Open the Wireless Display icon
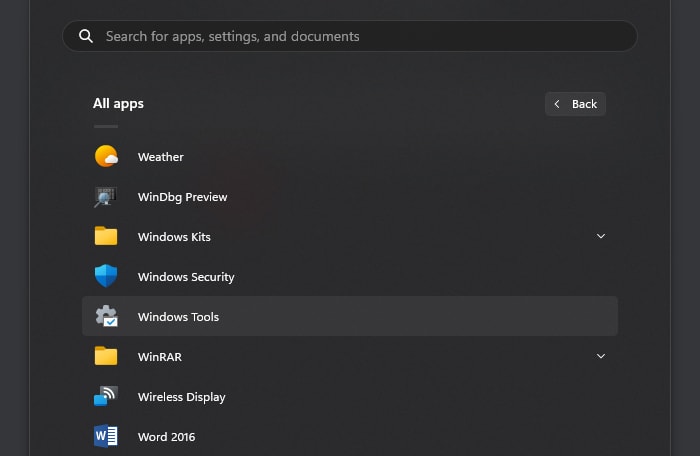The height and width of the screenshot is (456, 700). (x=106, y=396)
